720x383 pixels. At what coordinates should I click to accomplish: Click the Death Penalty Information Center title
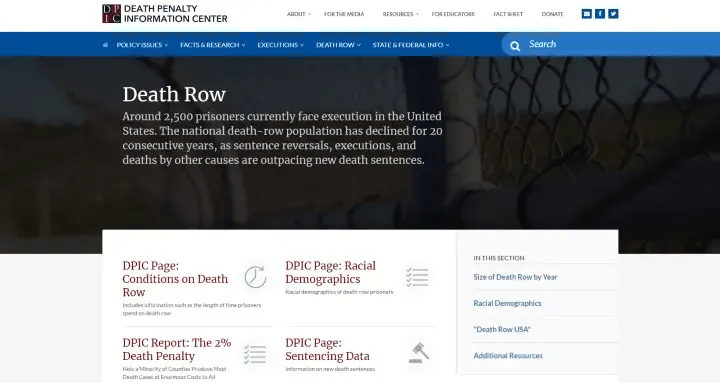point(175,14)
